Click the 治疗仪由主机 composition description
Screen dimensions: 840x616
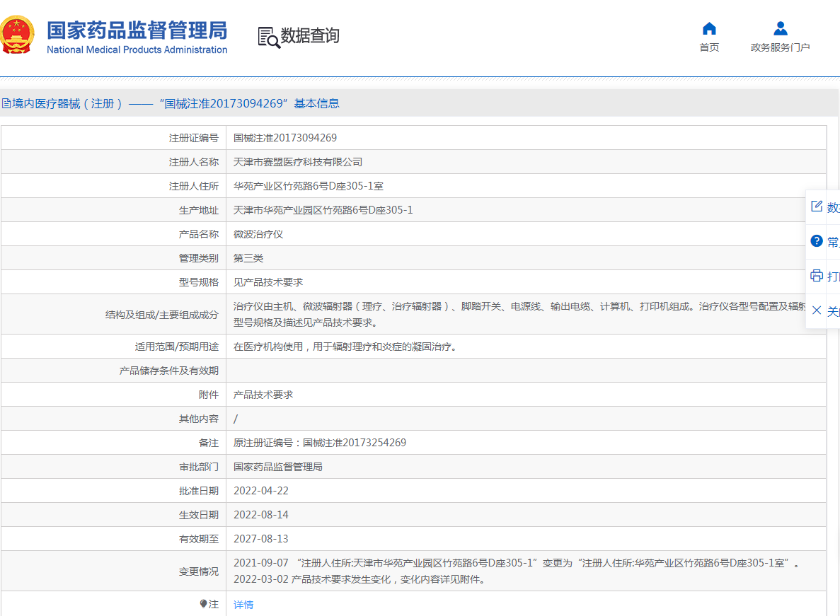tap(519, 314)
